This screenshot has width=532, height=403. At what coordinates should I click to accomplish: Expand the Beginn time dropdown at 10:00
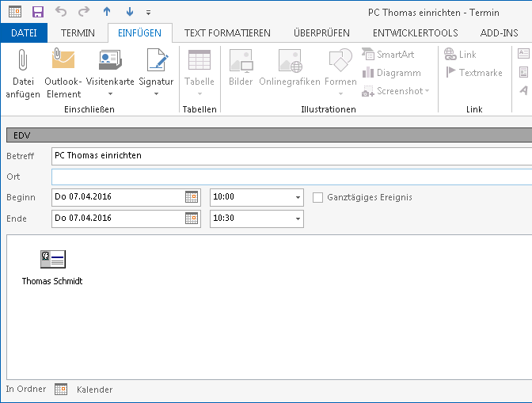point(297,197)
